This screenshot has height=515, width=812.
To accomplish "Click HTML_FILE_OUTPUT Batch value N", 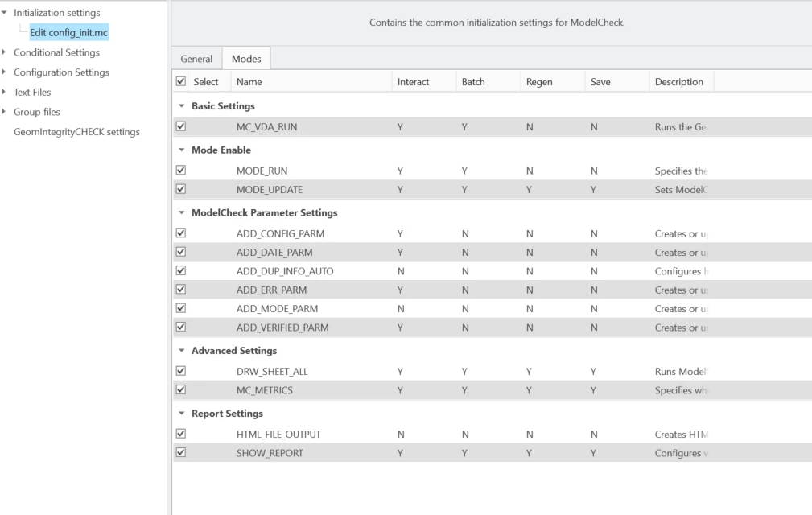I will click(x=465, y=435).
